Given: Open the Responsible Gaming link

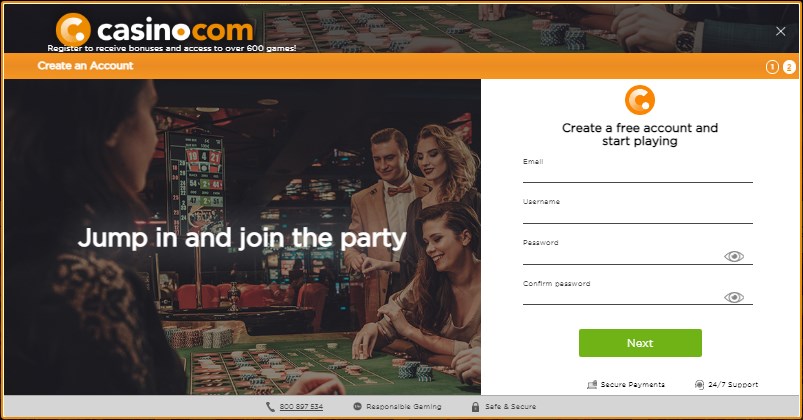Looking at the screenshot, I should pos(404,407).
